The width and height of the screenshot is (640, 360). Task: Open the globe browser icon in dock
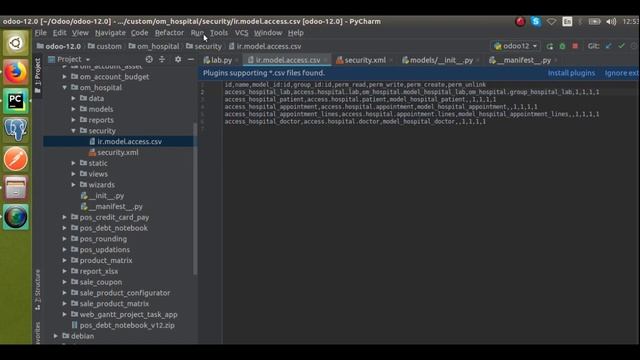[16, 217]
